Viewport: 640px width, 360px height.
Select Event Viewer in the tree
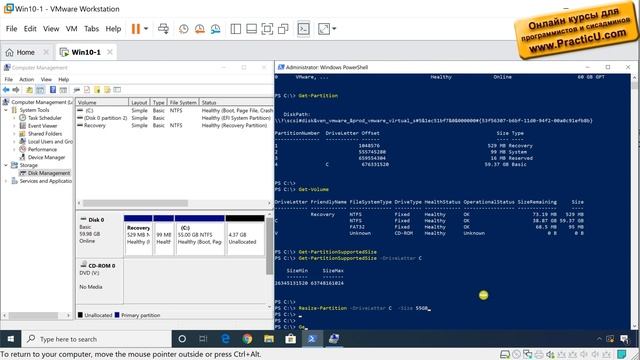click(42, 126)
